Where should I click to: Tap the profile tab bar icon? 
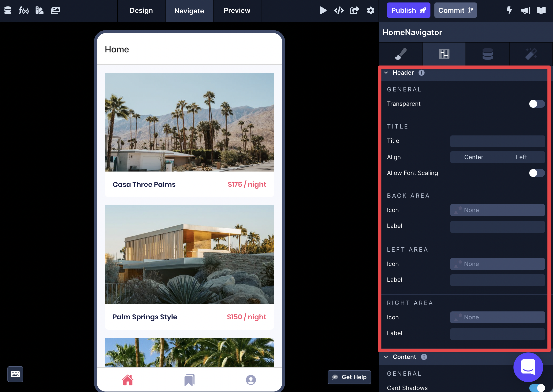tap(251, 380)
